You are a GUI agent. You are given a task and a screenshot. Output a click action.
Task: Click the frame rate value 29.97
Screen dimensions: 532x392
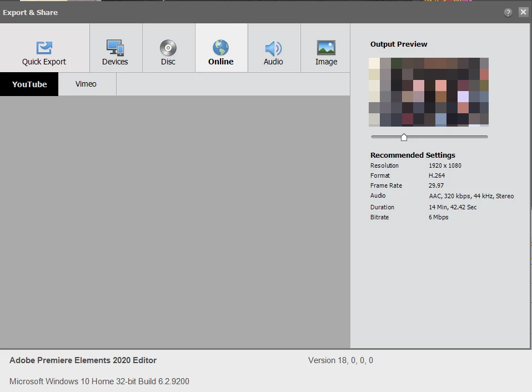pyautogui.click(x=436, y=185)
